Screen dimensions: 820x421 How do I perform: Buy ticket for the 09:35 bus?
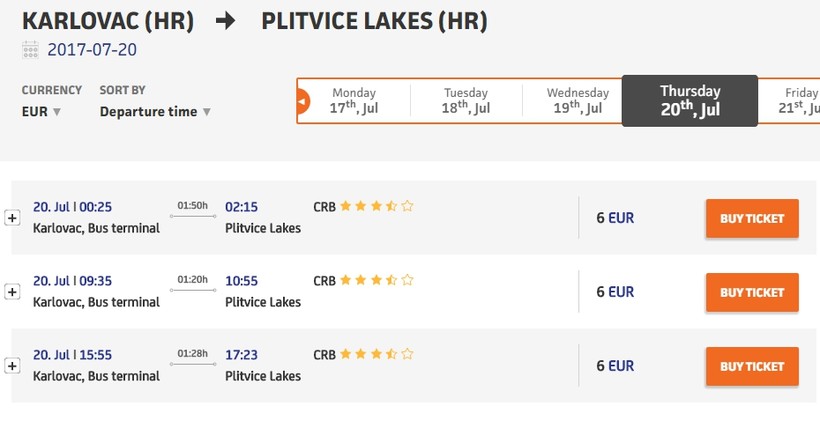point(752,292)
